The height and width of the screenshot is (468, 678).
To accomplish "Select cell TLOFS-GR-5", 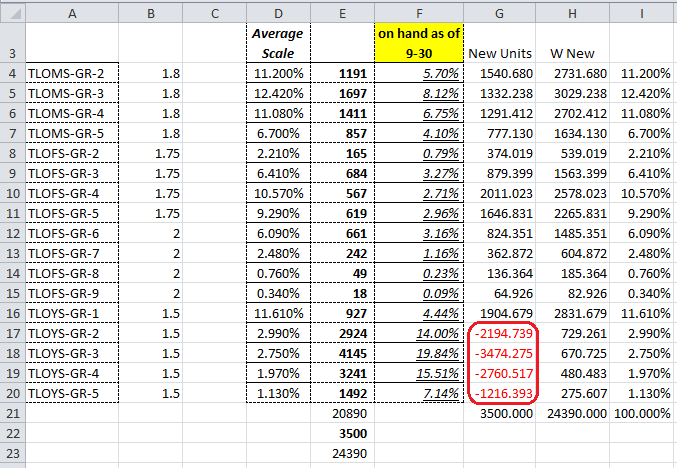I will point(72,214).
